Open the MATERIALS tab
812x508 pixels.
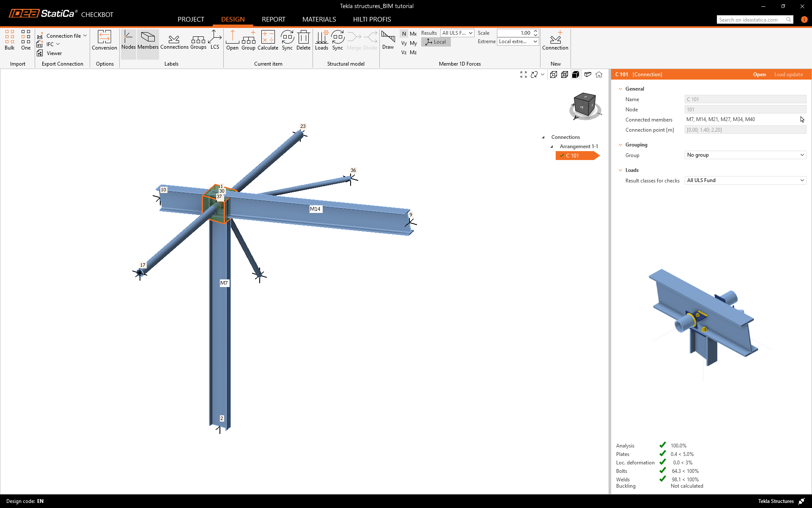pos(319,19)
